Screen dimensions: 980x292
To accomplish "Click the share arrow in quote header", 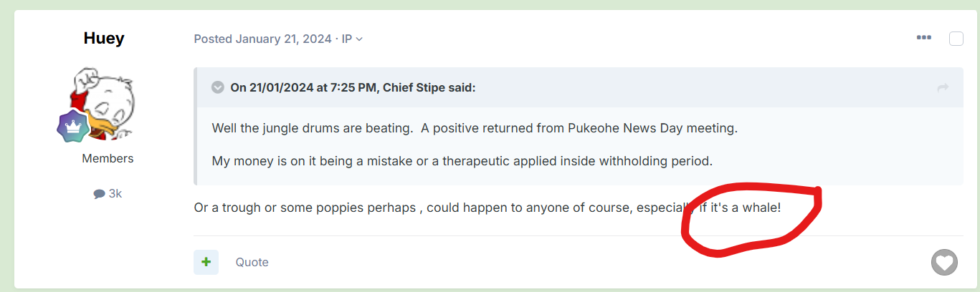I will tap(943, 87).
